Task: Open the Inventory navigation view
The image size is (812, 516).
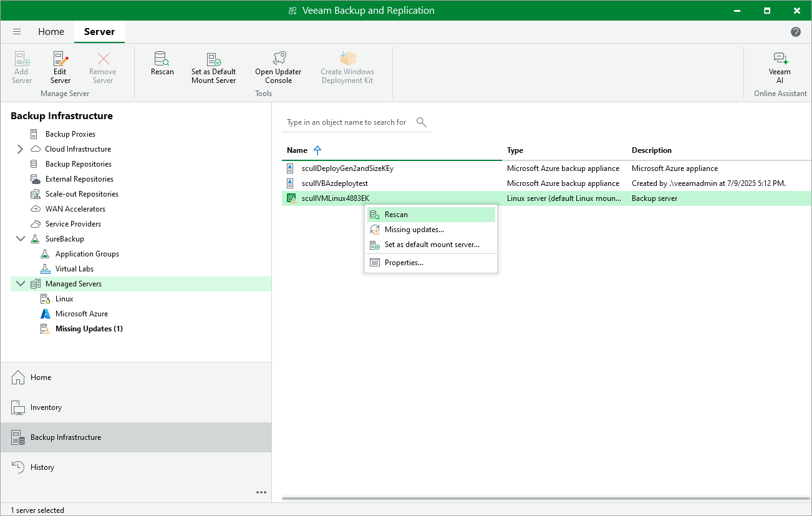Action: point(136,407)
